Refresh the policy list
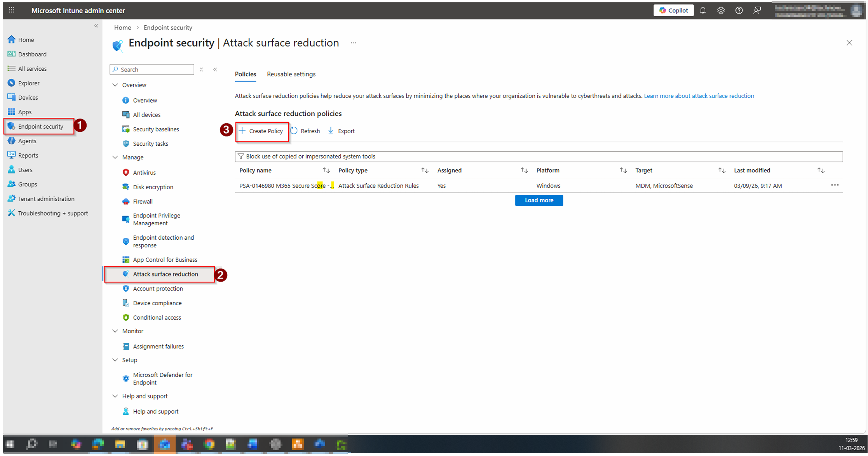The height and width of the screenshot is (456, 868). coord(305,131)
